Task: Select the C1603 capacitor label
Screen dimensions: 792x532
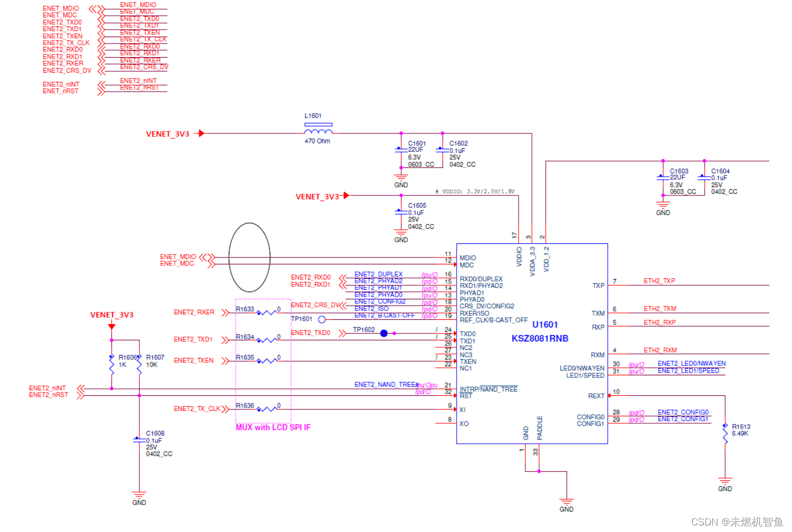Action: (679, 171)
